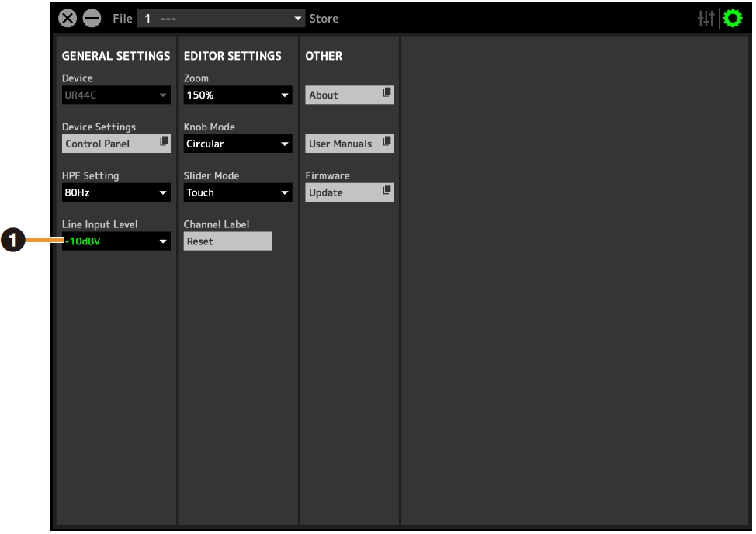Expand the HPF Setting 80Hz dropdown
Screen dimensions: 756x534
[x=116, y=192]
